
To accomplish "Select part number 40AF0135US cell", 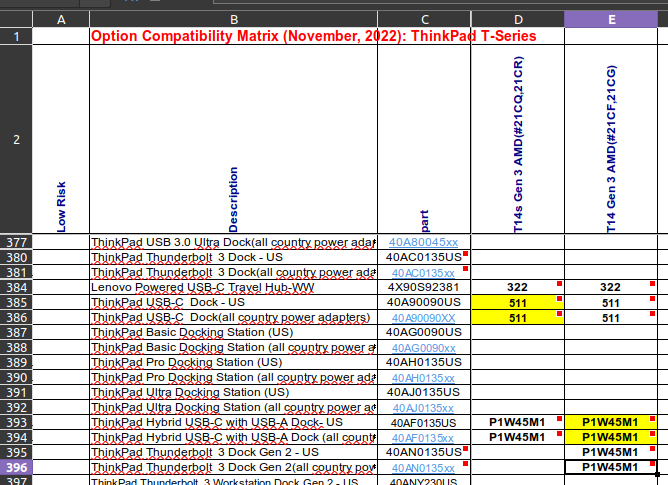I will 424,422.
